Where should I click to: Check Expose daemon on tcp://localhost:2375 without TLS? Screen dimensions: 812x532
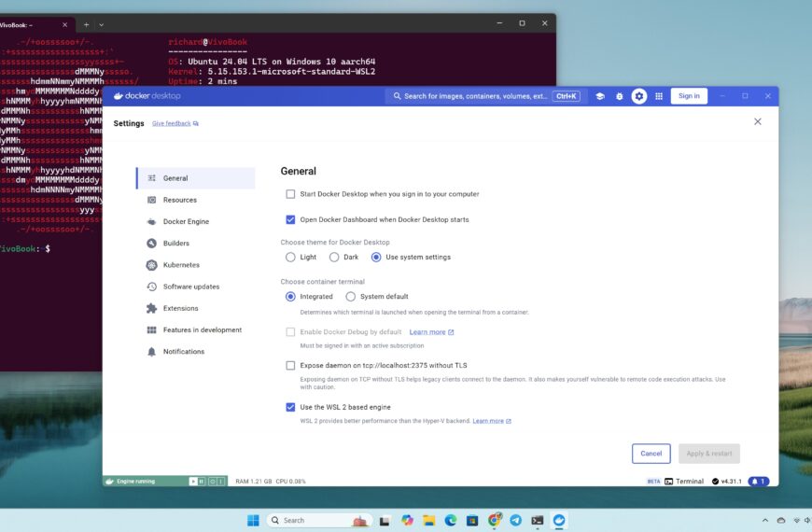(x=290, y=365)
